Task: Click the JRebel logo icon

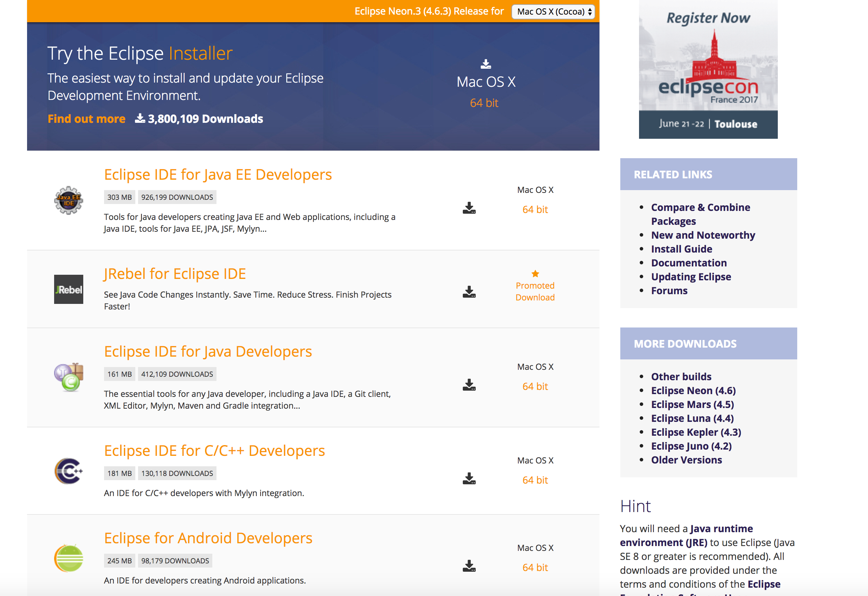Action: pos(68,289)
